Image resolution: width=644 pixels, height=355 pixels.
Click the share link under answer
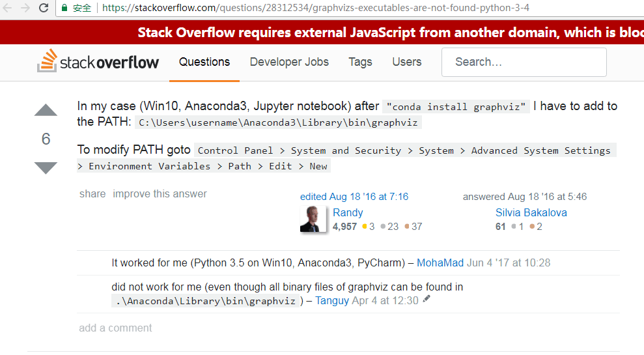click(x=92, y=193)
